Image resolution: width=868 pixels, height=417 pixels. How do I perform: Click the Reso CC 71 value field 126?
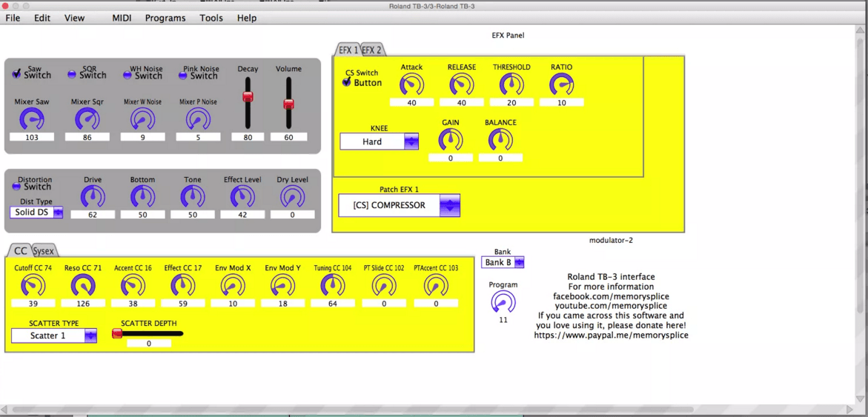pos(82,304)
